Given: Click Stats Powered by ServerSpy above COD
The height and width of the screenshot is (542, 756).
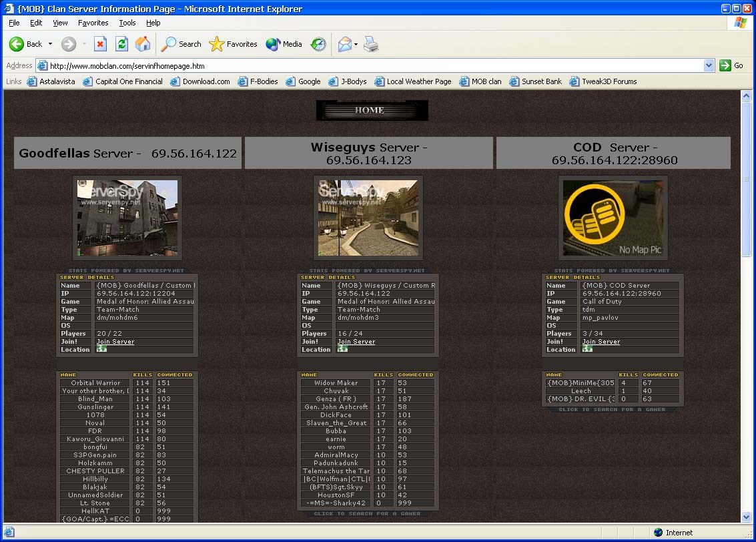Looking at the screenshot, I should 612,271.
